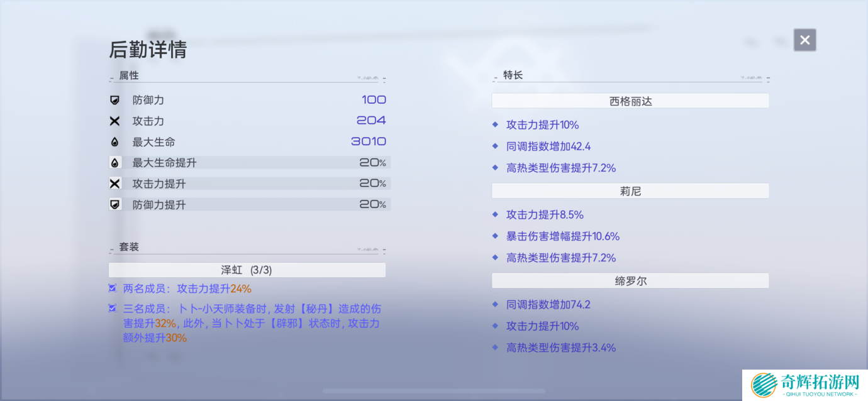Screen dimensions: 868x401
Task: Expand the 莉尼 specialty header
Action: (x=630, y=191)
